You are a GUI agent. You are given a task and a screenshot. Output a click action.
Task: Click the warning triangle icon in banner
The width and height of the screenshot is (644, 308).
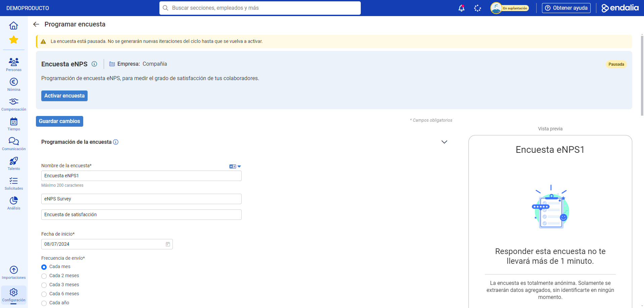[43, 42]
